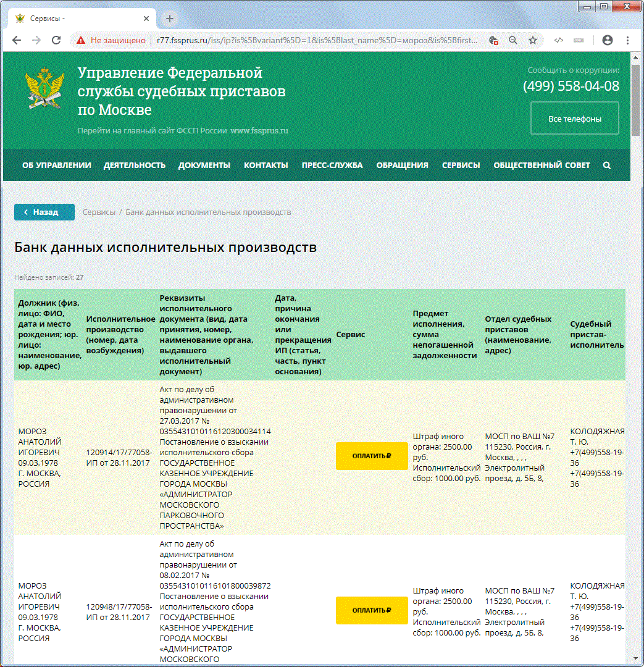Viewport: 644px width, 667px height.
Task: Click the 'Сервисы' breadcrumb link
Action: coord(99,212)
